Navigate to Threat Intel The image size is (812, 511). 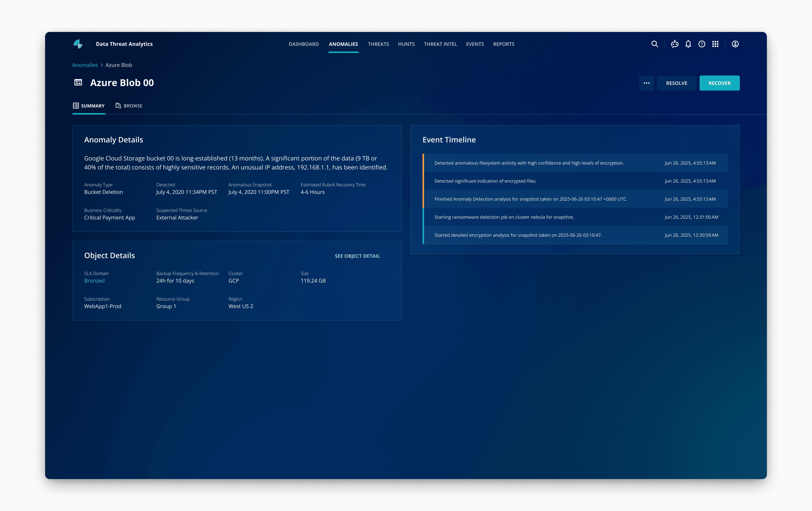tap(440, 44)
